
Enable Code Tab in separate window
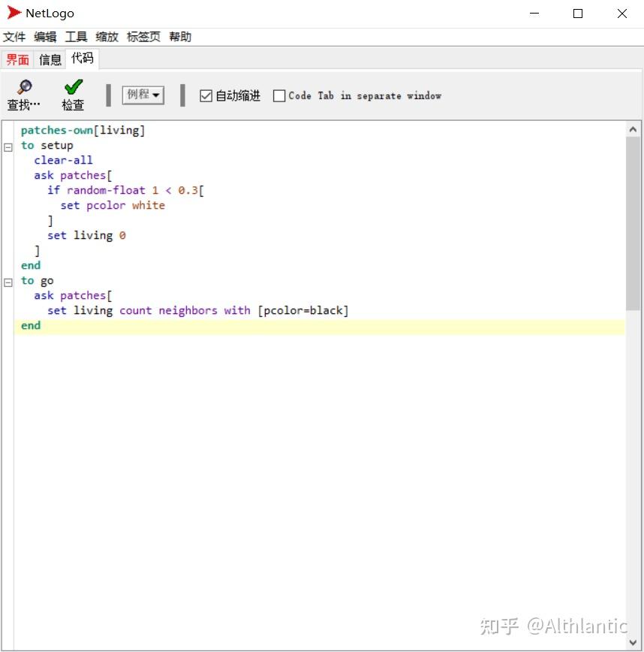278,95
